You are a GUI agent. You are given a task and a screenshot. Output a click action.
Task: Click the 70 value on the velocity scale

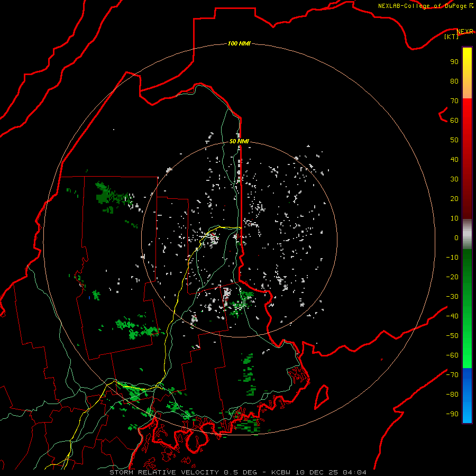tap(454, 101)
